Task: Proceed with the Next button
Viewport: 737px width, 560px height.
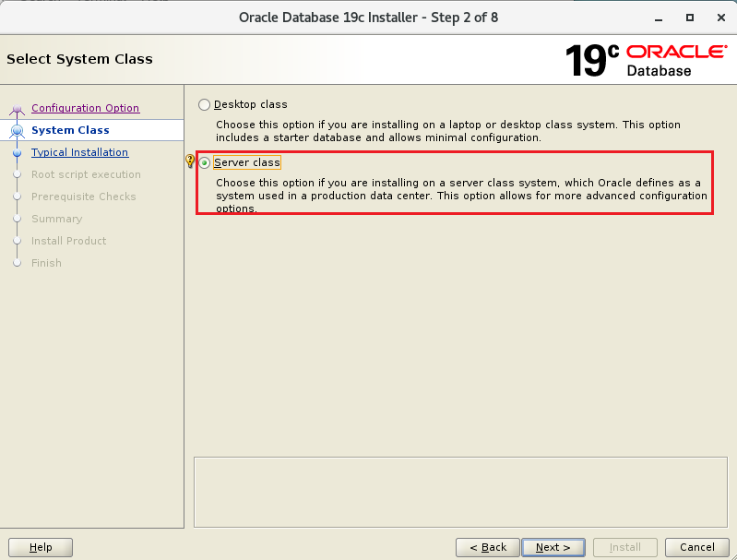Action: pos(553,547)
